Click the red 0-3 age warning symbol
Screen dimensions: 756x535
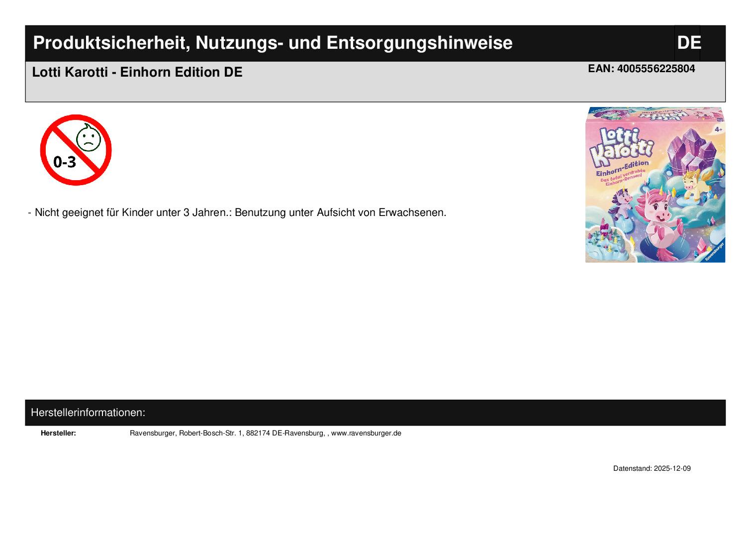click(76, 150)
